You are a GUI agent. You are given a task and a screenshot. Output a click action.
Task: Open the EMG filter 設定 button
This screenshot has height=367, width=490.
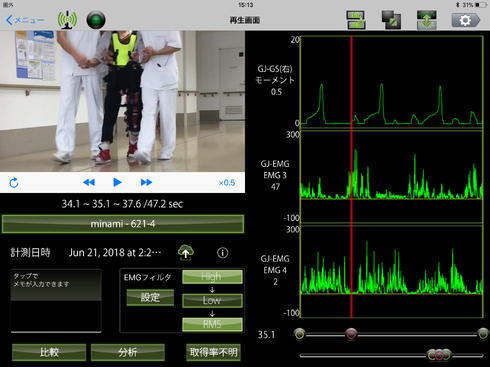click(x=150, y=297)
